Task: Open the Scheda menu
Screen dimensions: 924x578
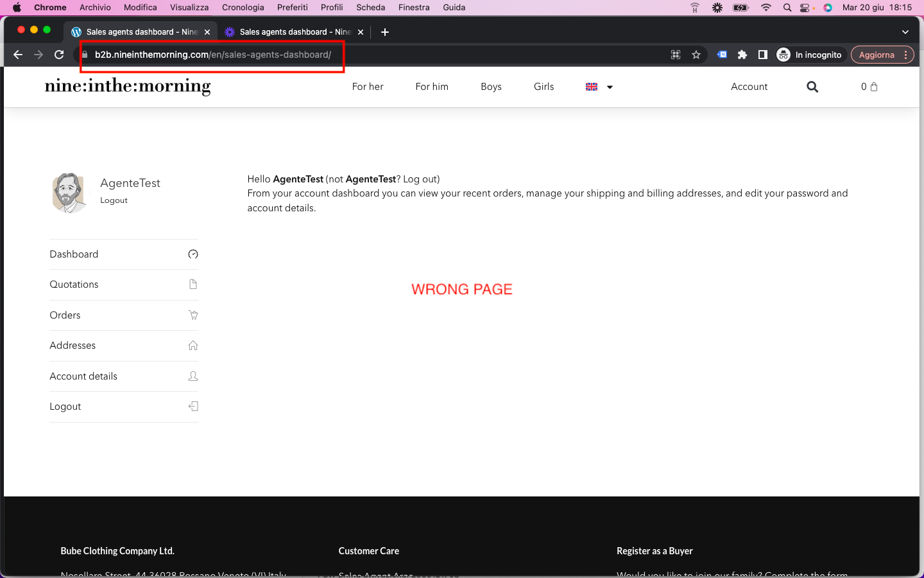Action: [371, 8]
